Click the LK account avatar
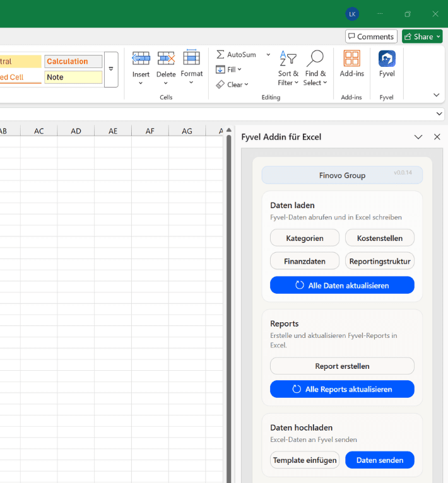The image size is (448, 483). (352, 14)
